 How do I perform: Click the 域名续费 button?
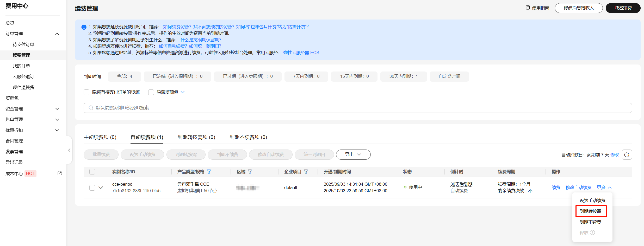[623, 8]
